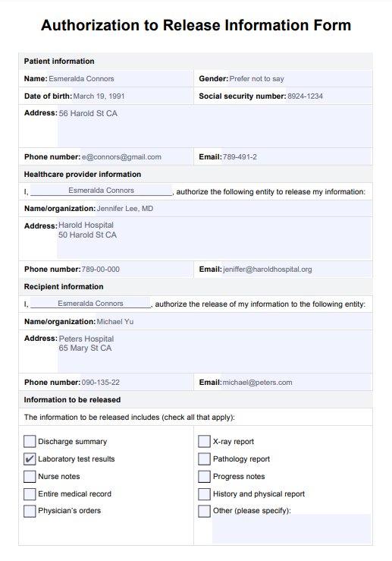Viewport: 392px width, 561px height.
Task: Enable the Physician's orders checkbox
Action: point(30,511)
